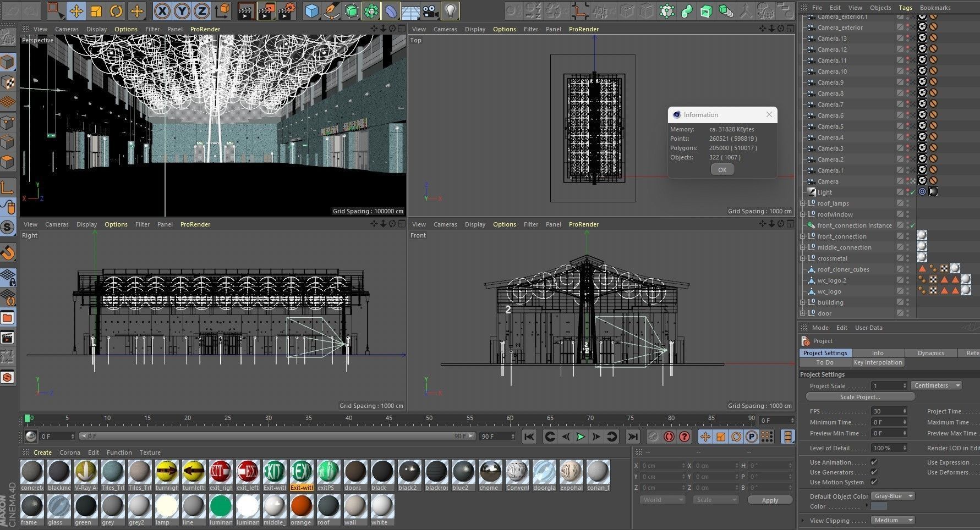This screenshot has height=530, width=980.
Task: Expand roof_lamps group in object tree
Action: (803, 203)
